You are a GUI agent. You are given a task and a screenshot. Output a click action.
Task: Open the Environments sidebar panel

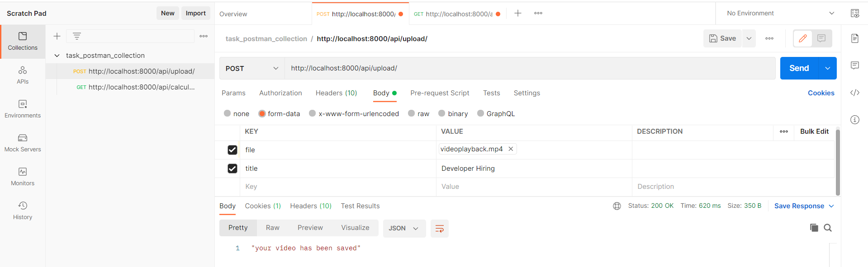[23, 109]
